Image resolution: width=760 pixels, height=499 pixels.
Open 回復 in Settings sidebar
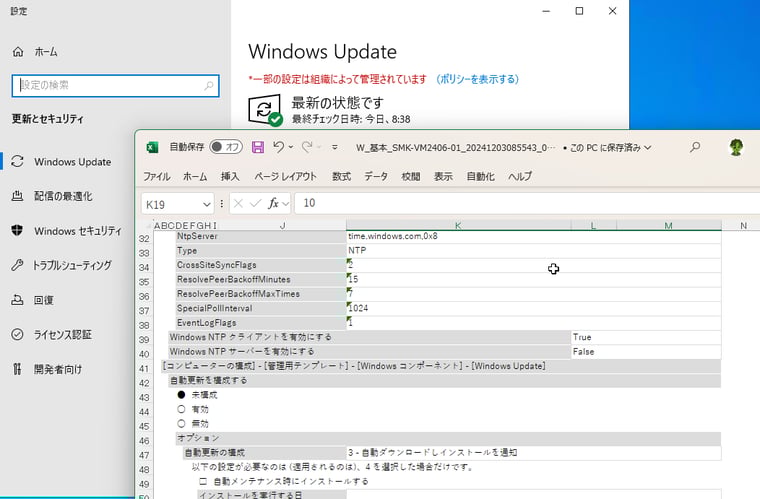click(32, 300)
